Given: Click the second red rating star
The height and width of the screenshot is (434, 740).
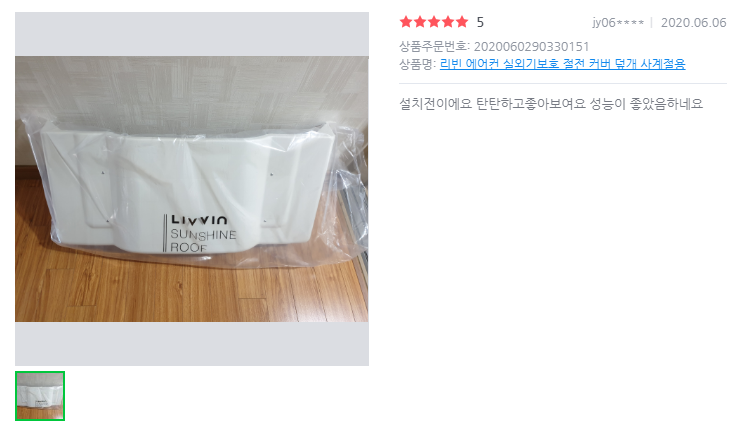Looking at the screenshot, I should pyautogui.click(x=420, y=22).
